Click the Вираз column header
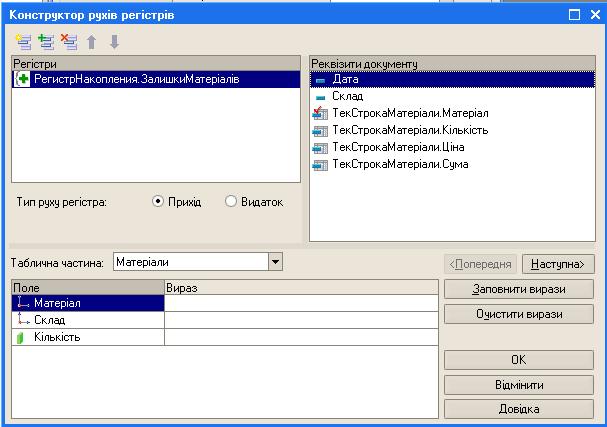607x427 pixels. (x=301, y=288)
